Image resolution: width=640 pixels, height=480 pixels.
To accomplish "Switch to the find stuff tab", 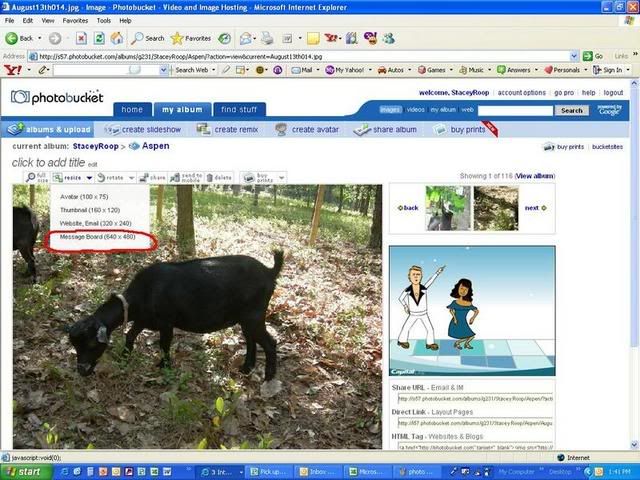I will (x=239, y=109).
